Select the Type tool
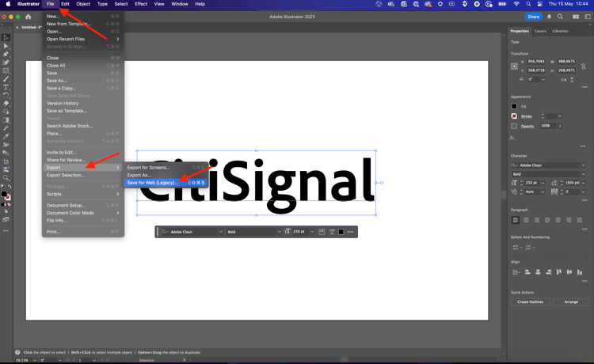 click(x=6, y=87)
